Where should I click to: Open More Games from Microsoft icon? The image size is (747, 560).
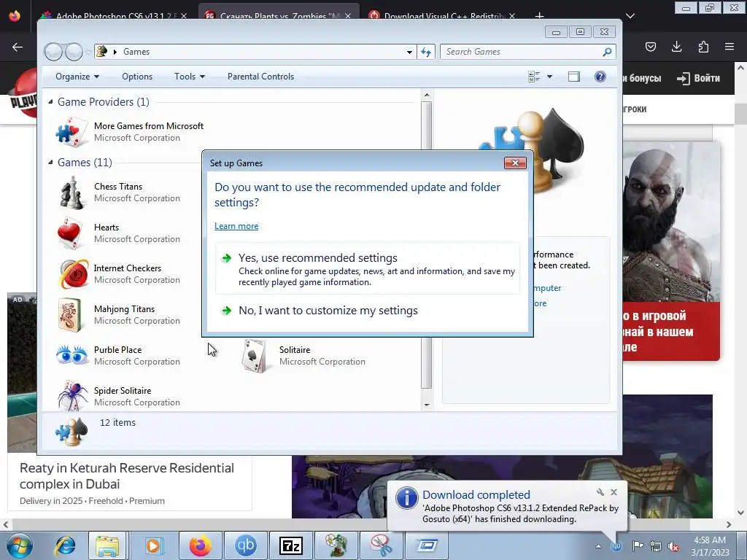[71, 132]
